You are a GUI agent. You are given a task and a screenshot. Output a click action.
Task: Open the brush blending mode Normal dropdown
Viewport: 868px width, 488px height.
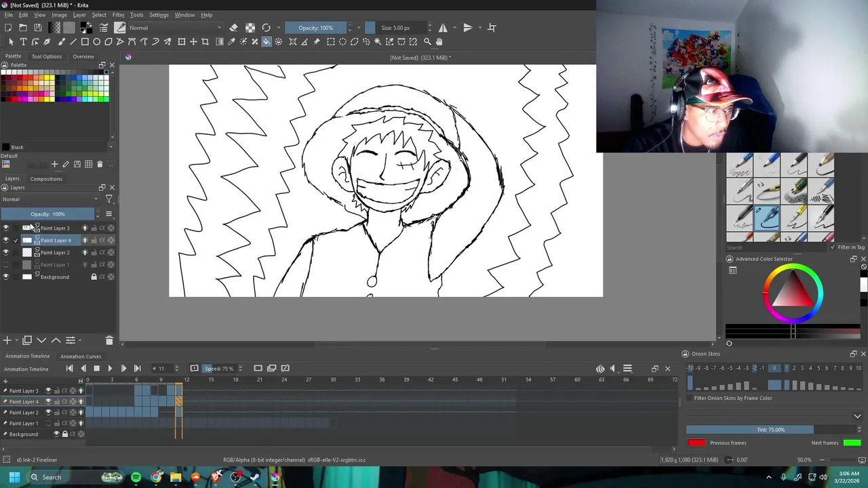pyautogui.click(x=175, y=28)
